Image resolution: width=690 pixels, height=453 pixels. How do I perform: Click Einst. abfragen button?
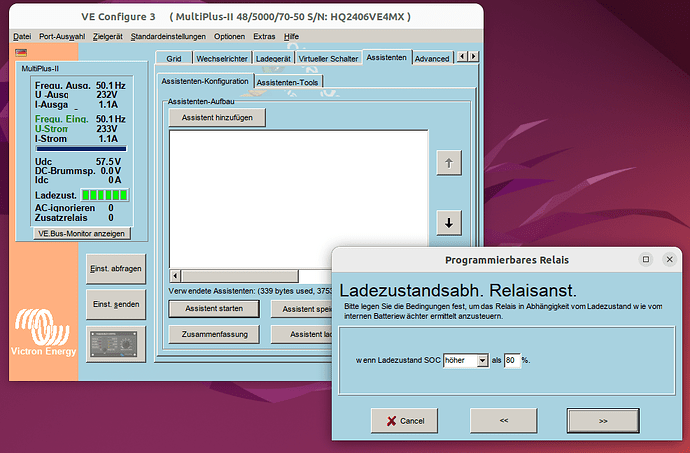click(116, 269)
